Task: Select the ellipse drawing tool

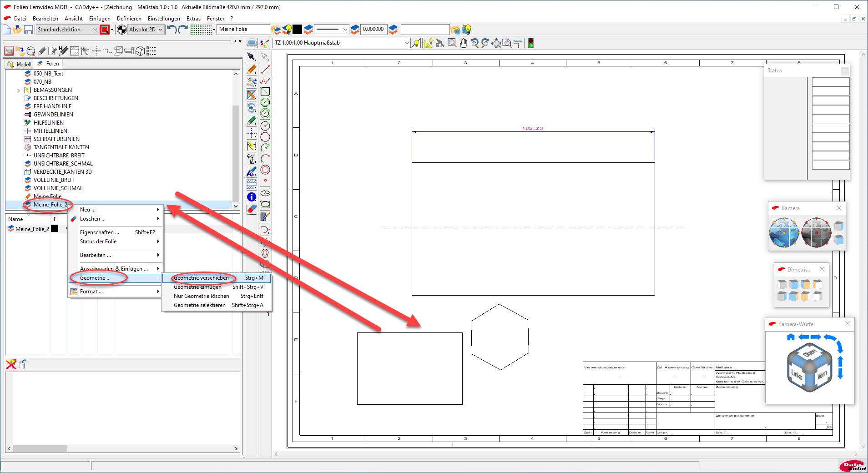Action: click(265, 193)
